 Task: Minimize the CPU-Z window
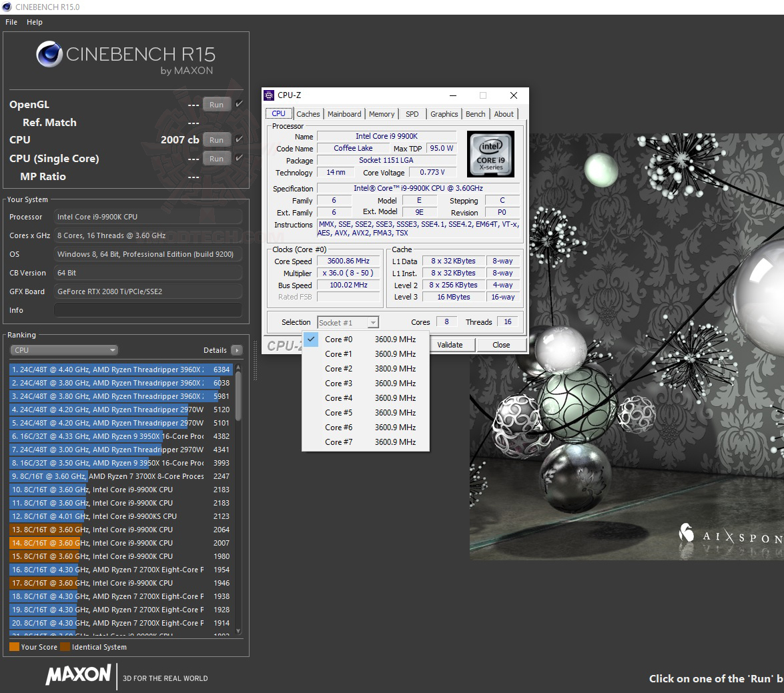(x=453, y=95)
